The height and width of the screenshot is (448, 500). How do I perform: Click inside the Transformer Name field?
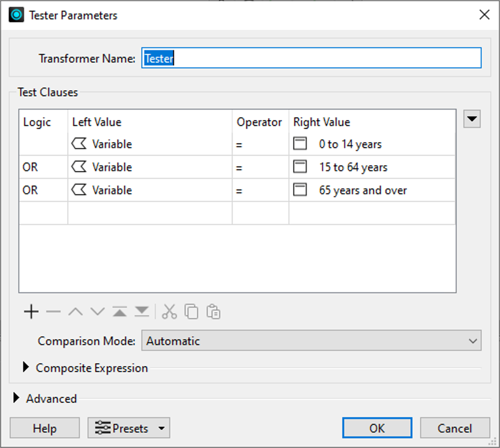click(x=312, y=58)
